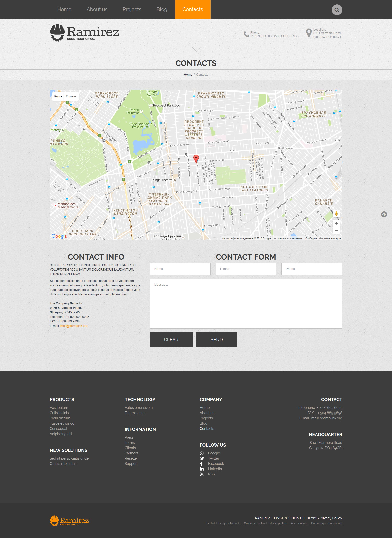Open Accusantium bottom footer link
This screenshot has width=392, height=538.
[x=299, y=523]
